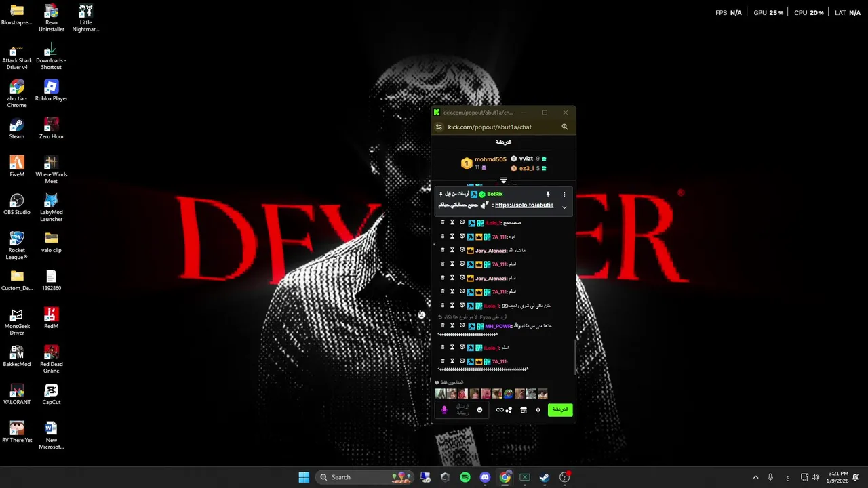Open the Windows Start button
Viewport: 868px width, 488px height.
(x=304, y=477)
